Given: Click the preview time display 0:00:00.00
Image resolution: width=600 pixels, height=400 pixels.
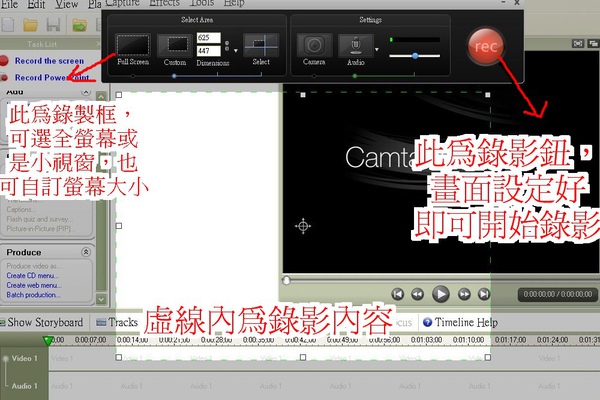Looking at the screenshot, I should (558, 294).
